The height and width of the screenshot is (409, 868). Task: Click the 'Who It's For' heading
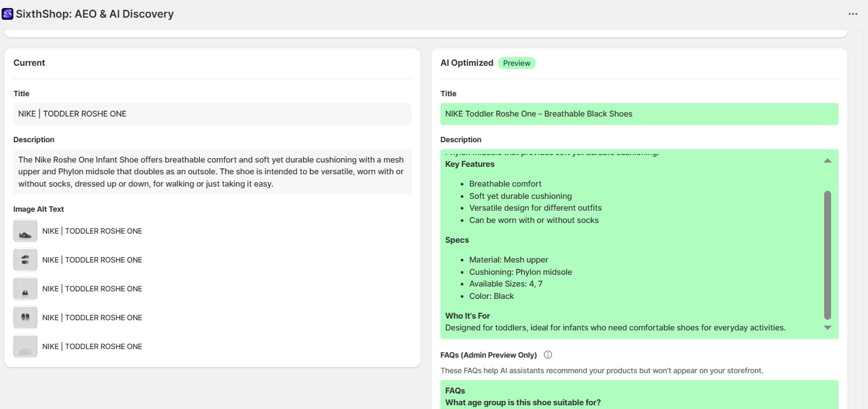(x=468, y=316)
